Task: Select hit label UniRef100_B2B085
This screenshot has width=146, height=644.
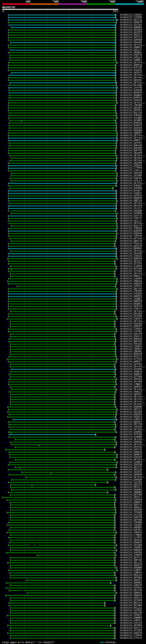Action: 131,231
